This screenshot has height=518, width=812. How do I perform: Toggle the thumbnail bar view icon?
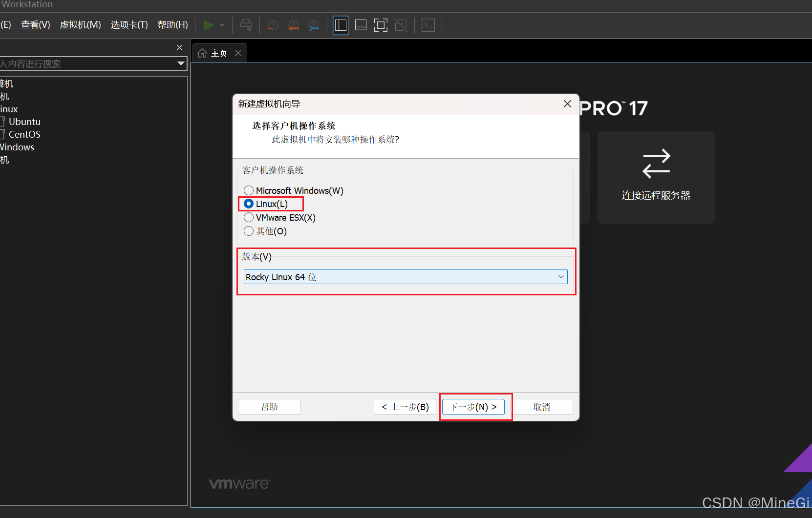[x=361, y=25]
